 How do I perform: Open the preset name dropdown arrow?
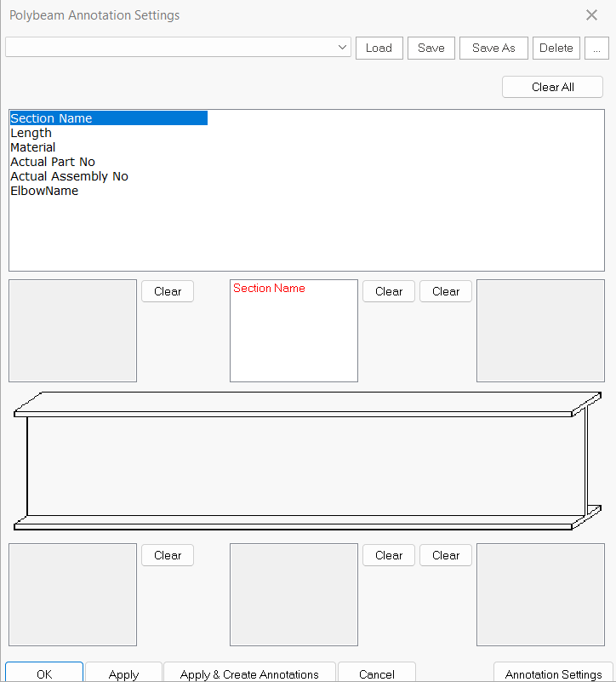click(342, 48)
